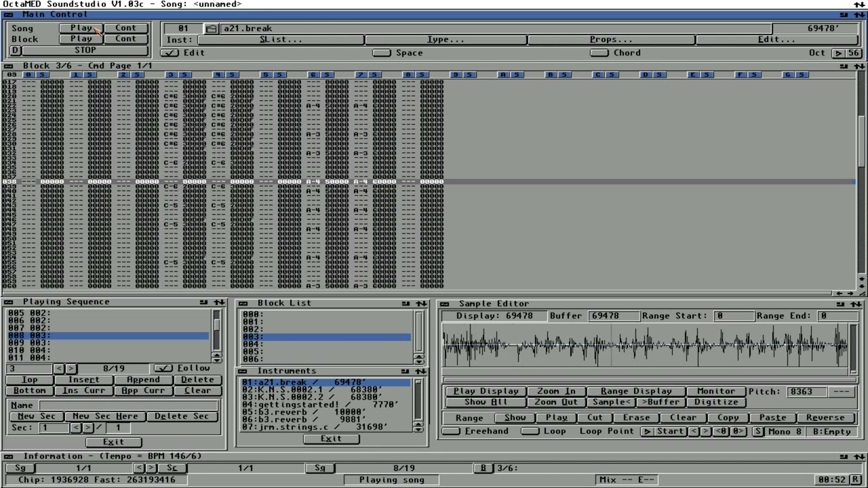868x488 pixels.
Task: Open the instrument SList selector
Action: click(x=281, y=40)
